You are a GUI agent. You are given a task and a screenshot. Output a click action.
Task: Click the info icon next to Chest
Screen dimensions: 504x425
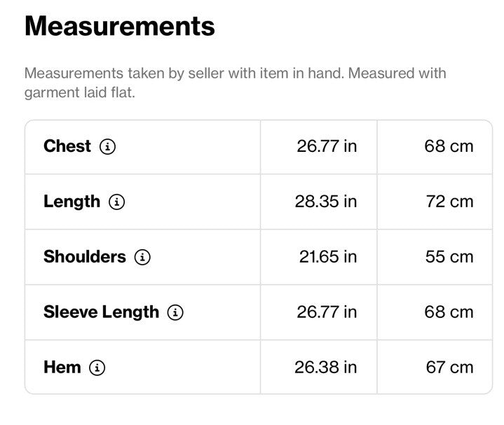click(107, 147)
